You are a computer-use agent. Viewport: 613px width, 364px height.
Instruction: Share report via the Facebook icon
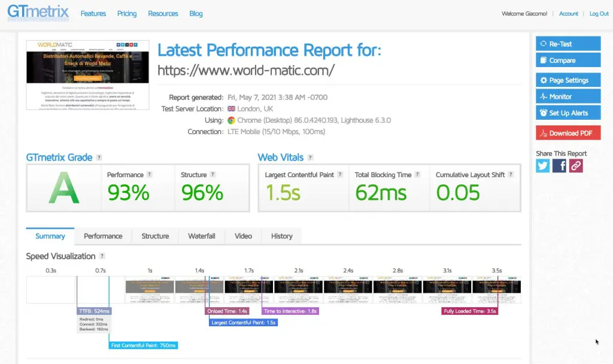(559, 165)
